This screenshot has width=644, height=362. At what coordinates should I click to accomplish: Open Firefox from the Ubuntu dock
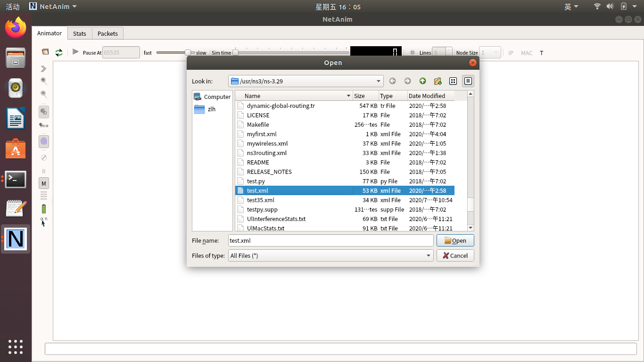tap(16, 28)
